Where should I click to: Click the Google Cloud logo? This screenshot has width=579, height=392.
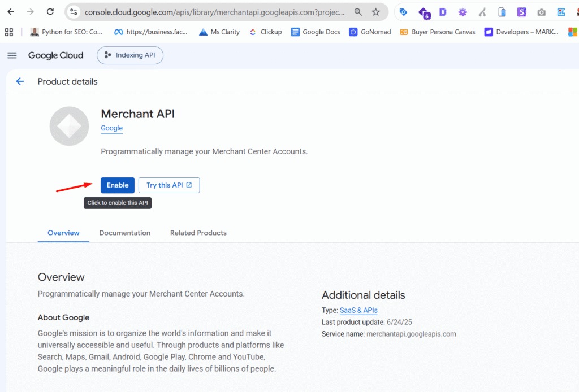pyautogui.click(x=56, y=55)
